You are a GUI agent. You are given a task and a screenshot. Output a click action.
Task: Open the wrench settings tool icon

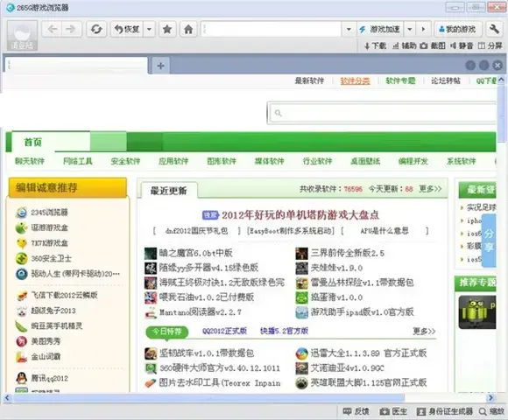coord(494,30)
